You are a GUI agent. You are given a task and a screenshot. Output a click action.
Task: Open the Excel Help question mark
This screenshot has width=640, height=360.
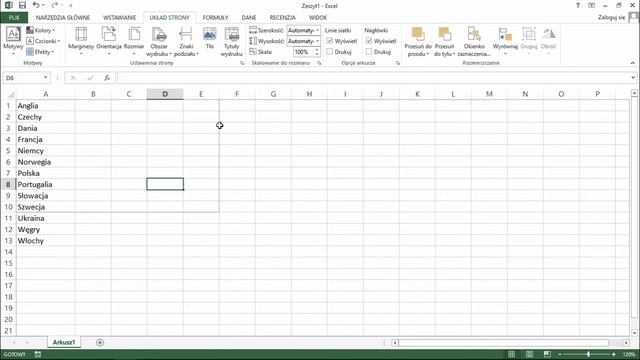pos(578,5)
